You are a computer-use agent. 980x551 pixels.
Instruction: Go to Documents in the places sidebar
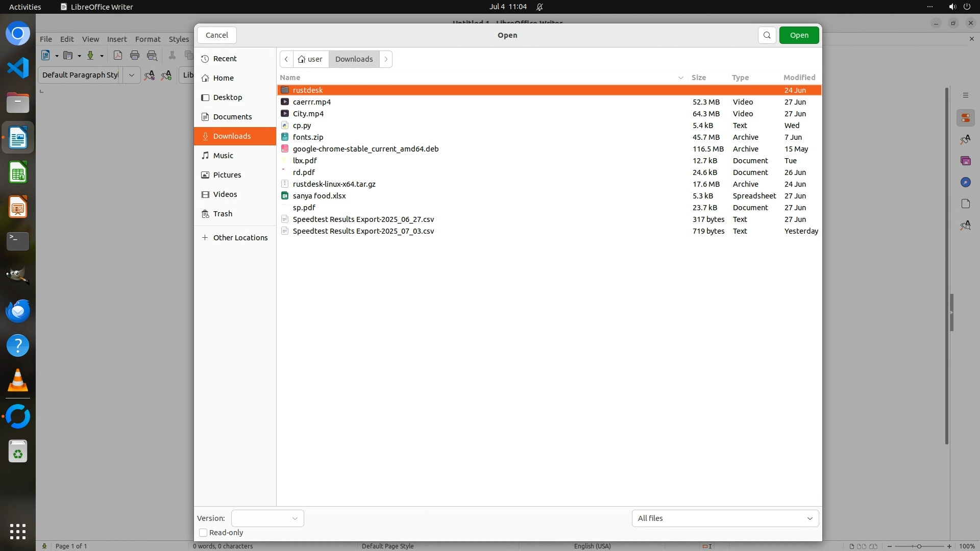coord(232,117)
